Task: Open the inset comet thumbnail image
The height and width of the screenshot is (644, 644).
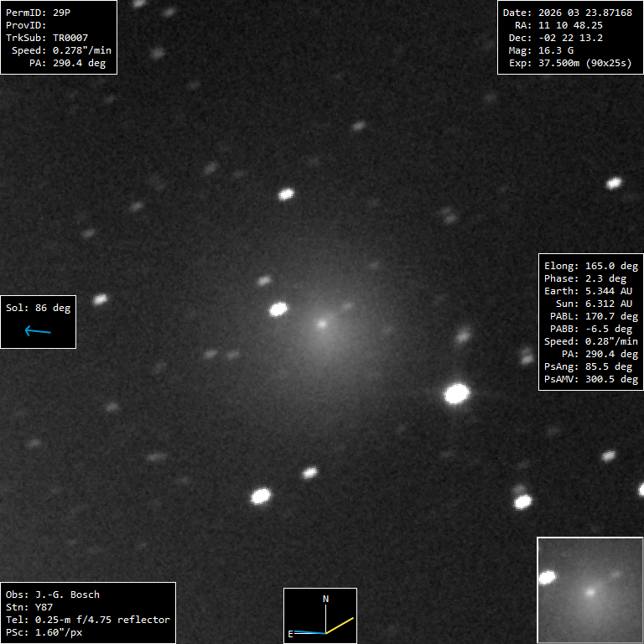Action: (589, 589)
